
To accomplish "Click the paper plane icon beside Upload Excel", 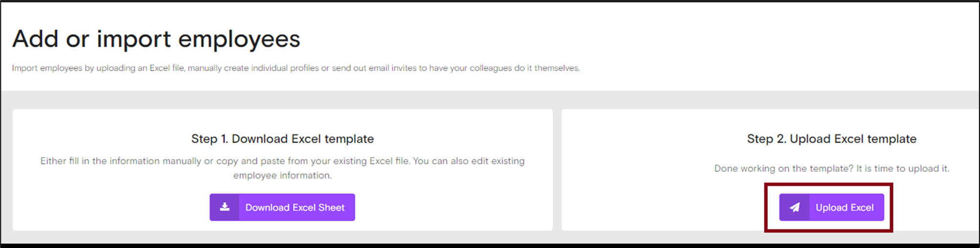I will tap(795, 207).
